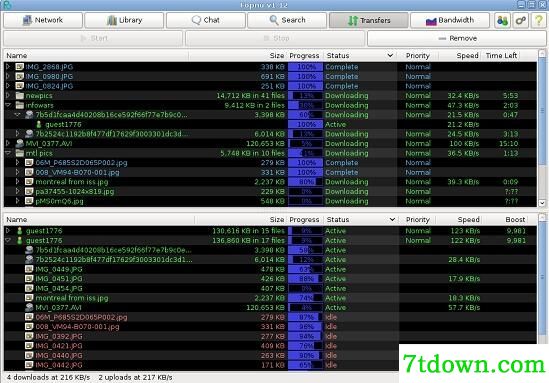Viewport: 549px width, 383px height.
Task: Click file icon of 7b2524c1192b8f download
Action: tap(29, 134)
